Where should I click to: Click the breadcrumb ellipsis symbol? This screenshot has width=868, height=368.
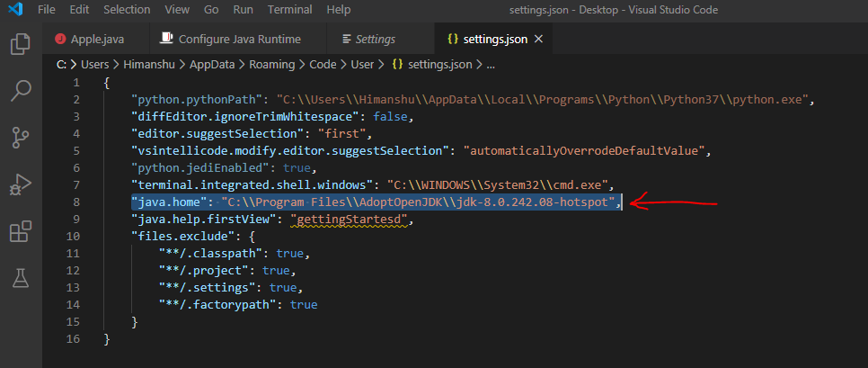click(x=490, y=66)
